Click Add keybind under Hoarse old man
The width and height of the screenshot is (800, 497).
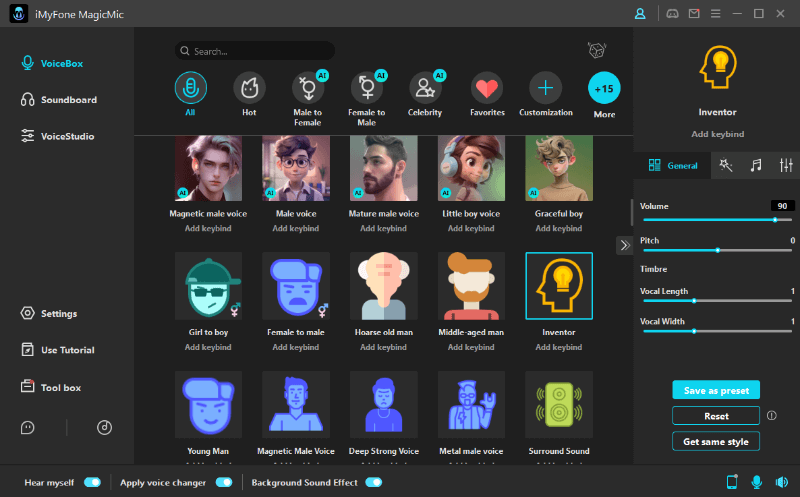tap(383, 347)
